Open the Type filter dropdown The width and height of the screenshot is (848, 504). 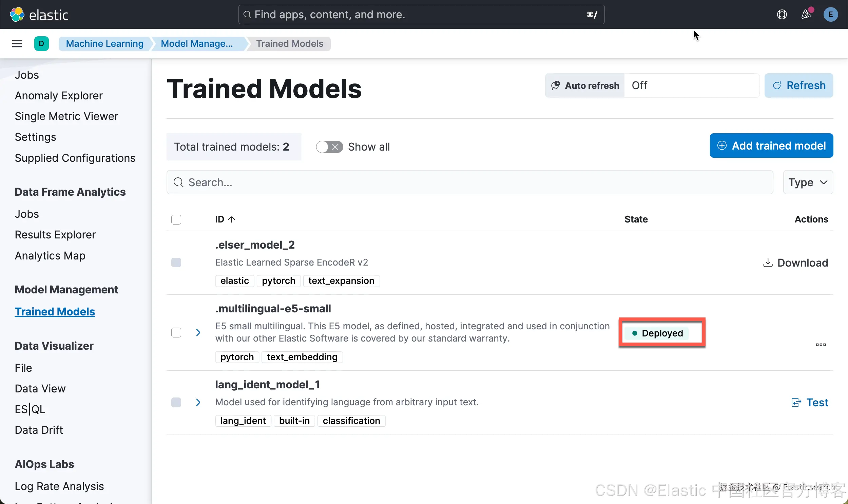[x=808, y=182]
